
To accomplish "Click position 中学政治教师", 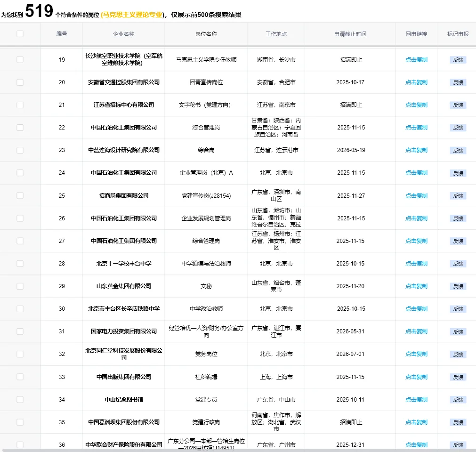I will coord(206,309).
